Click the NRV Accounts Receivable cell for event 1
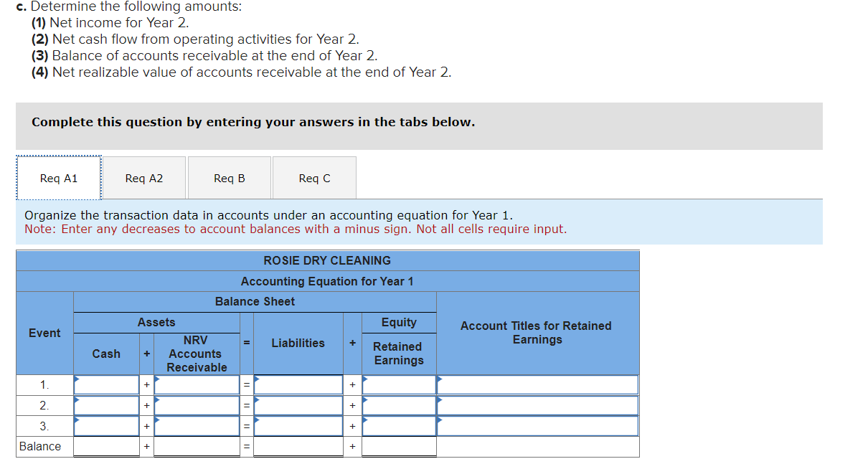This screenshot has height=464, width=868. 196,384
